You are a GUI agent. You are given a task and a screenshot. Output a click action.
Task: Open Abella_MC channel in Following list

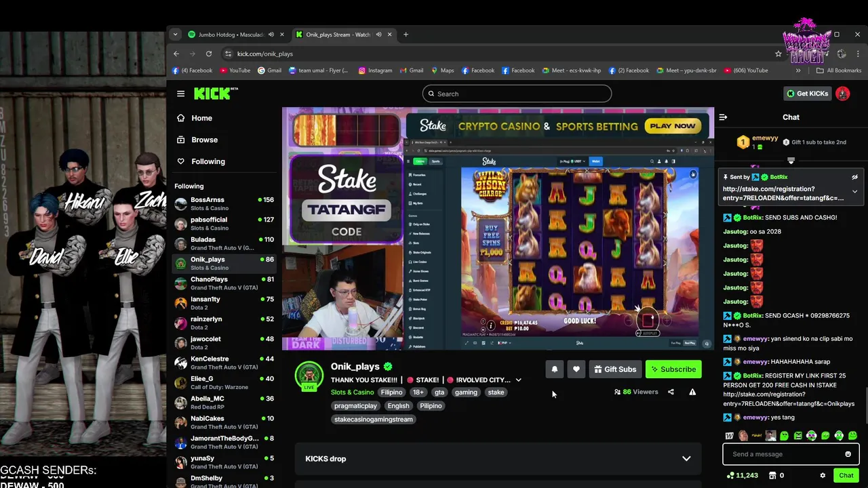[x=224, y=402]
